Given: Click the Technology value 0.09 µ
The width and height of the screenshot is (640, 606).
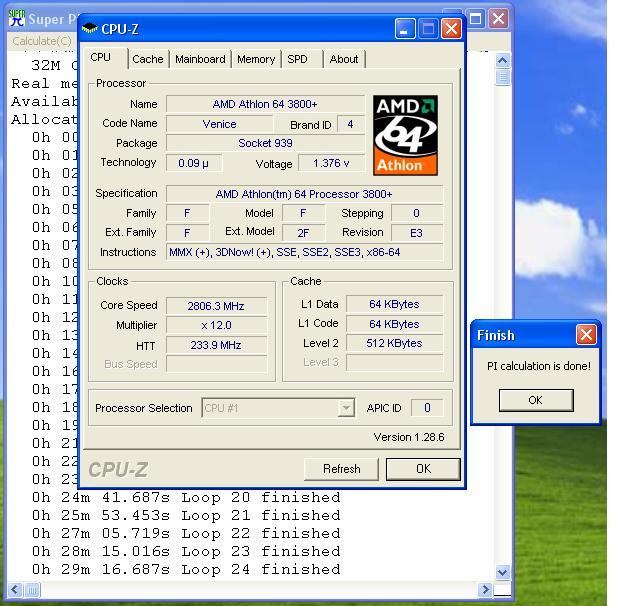Looking at the screenshot, I should pyautogui.click(x=193, y=163).
